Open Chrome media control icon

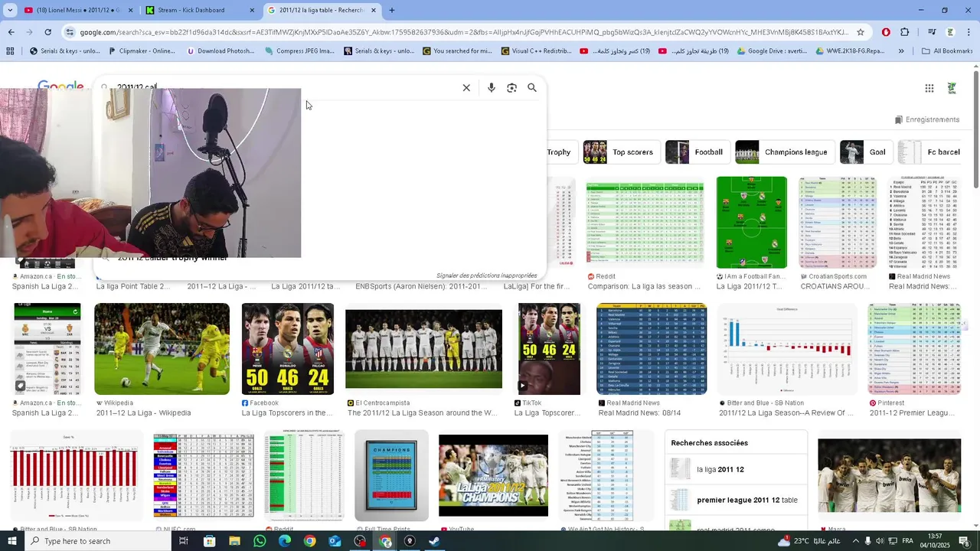coord(932,32)
